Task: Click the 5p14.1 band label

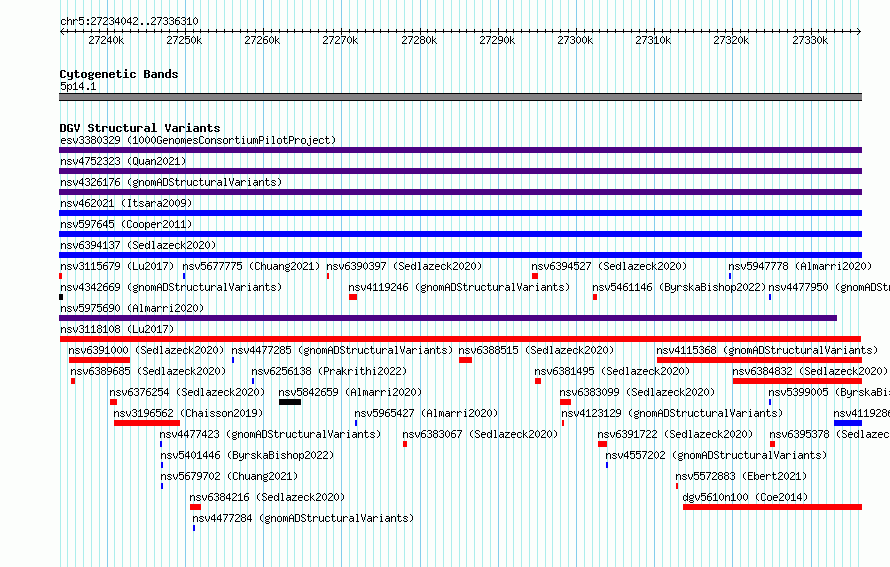Action: [78, 86]
